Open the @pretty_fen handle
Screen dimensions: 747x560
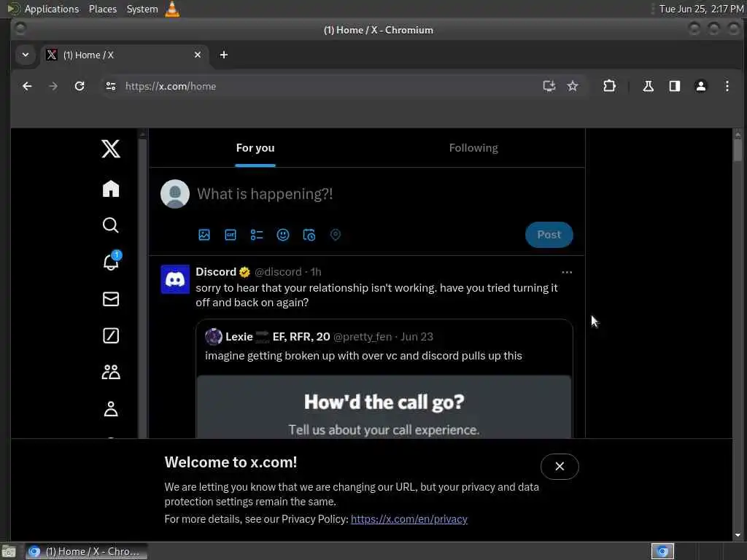point(362,337)
